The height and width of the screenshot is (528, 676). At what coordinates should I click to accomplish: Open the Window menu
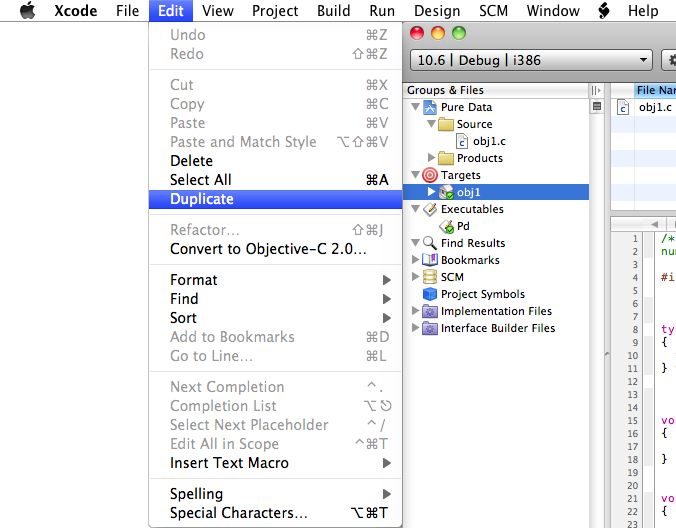(553, 10)
